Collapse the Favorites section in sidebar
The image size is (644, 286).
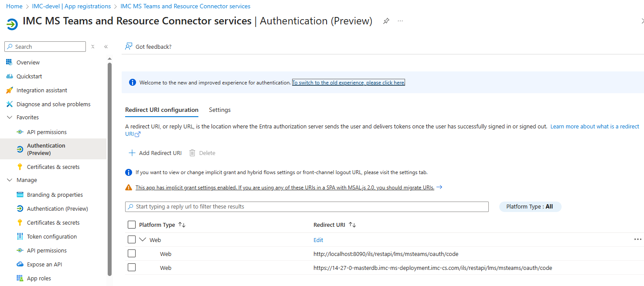point(10,118)
